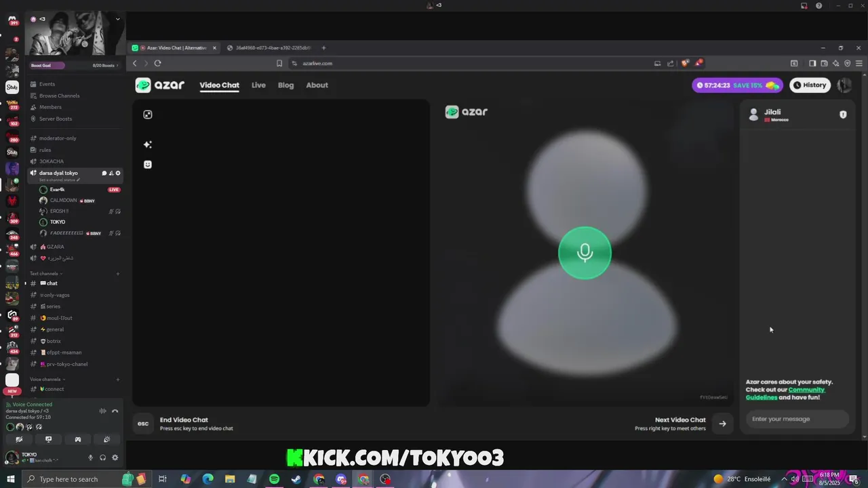Open the new browser tab plus button

pyautogui.click(x=323, y=47)
